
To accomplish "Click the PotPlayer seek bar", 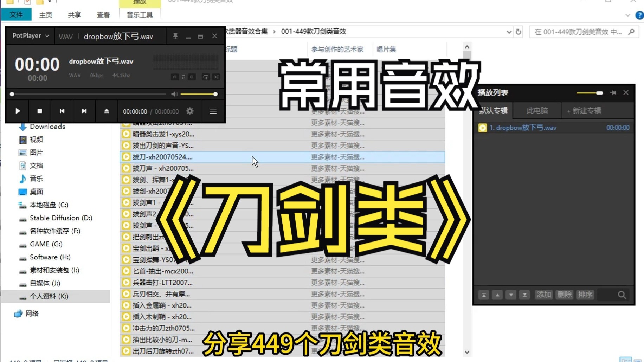I will pos(89,94).
